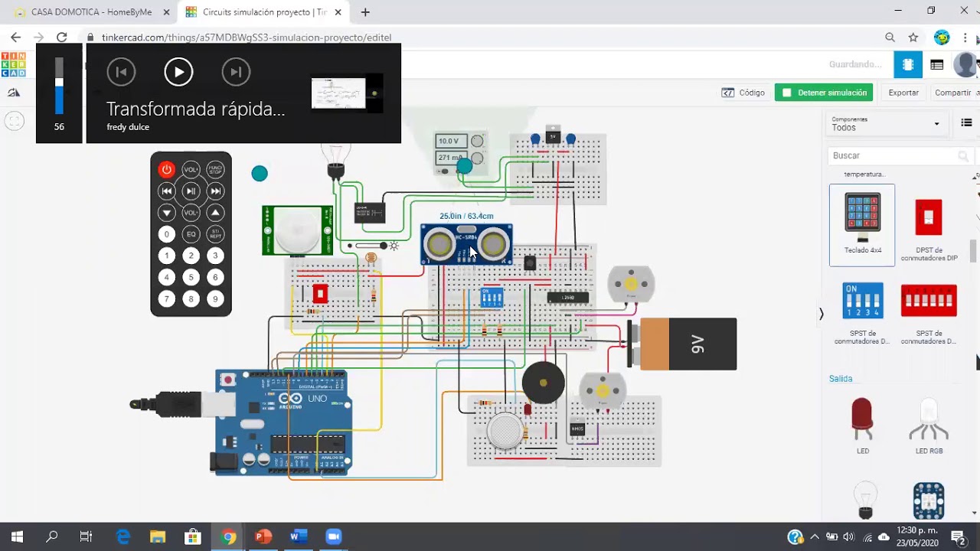Click the Buscar component search field
The width and height of the screenshot is (980, 551).
(900, 155)
